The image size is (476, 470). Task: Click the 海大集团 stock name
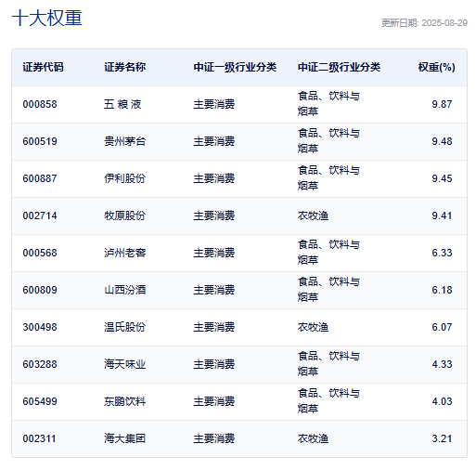click(x=124, y=438)
